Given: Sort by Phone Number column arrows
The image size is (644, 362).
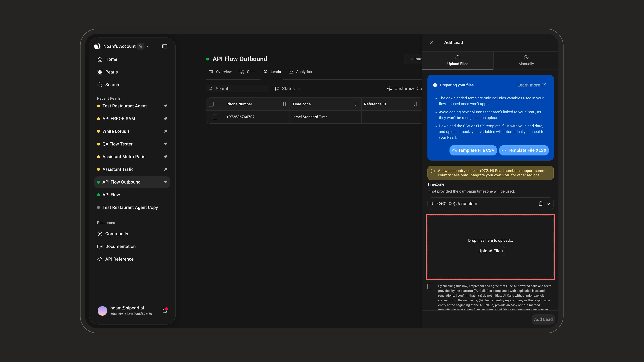Looking at the screenshot, I should [x=284, y=104].
